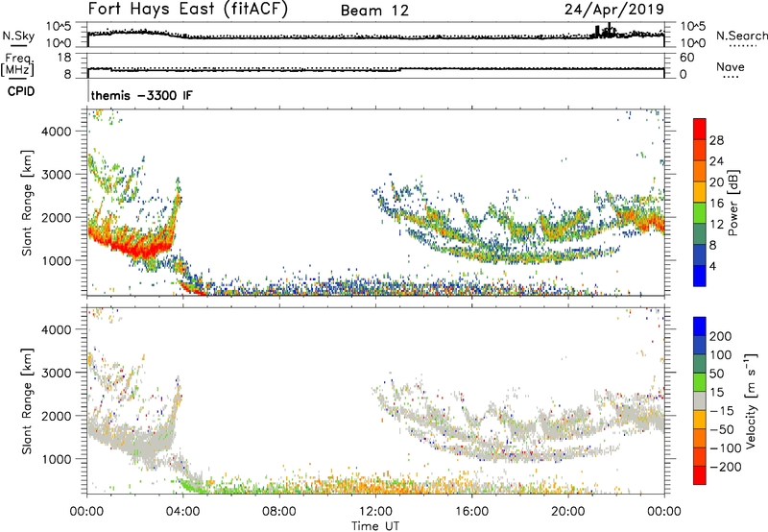Click the '4000' tick of the velocity panel

point(57,330)
